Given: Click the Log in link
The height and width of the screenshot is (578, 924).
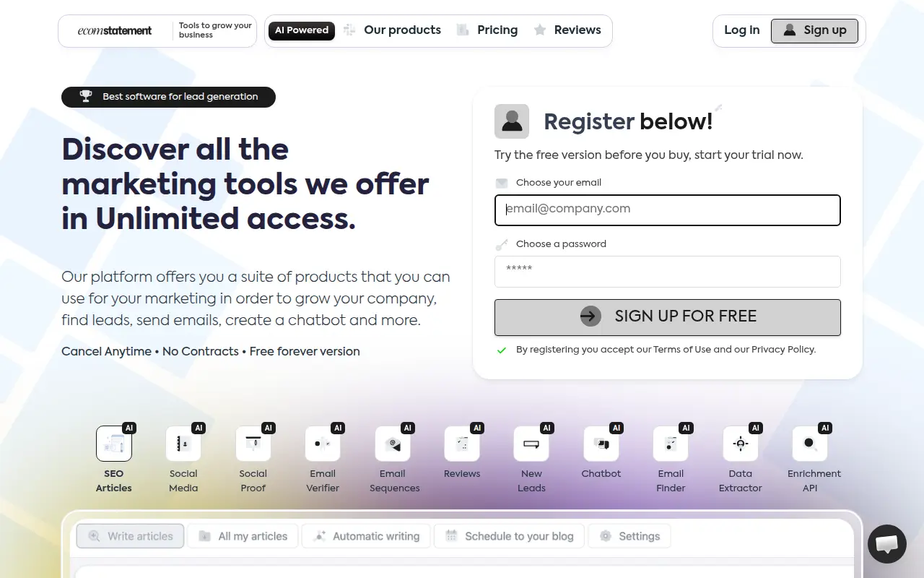Looking at the screenshot, I should tap(742, 30).
